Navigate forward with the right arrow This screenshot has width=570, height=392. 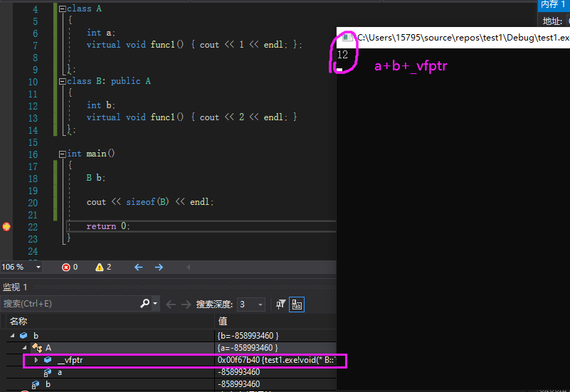point(159,267)
